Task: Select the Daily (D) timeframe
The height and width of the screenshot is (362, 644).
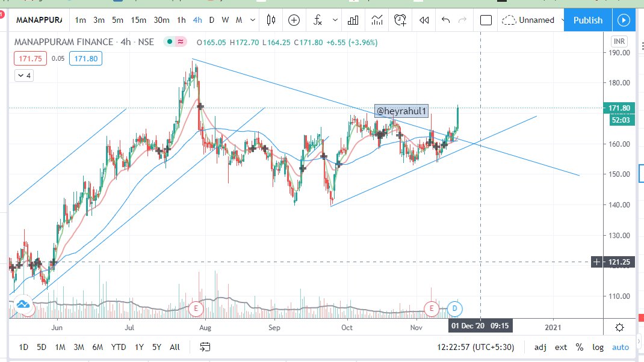Action: (x=211, y=20)
